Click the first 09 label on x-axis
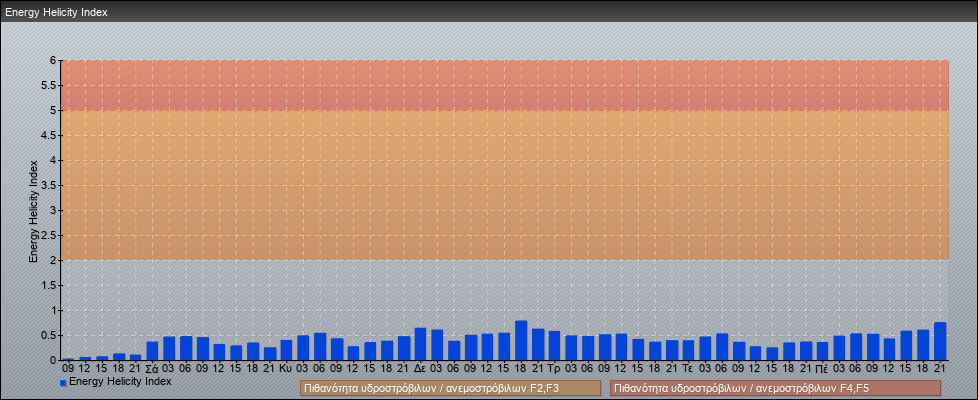This screenshot has width=978, height=400. click(68, 369)
